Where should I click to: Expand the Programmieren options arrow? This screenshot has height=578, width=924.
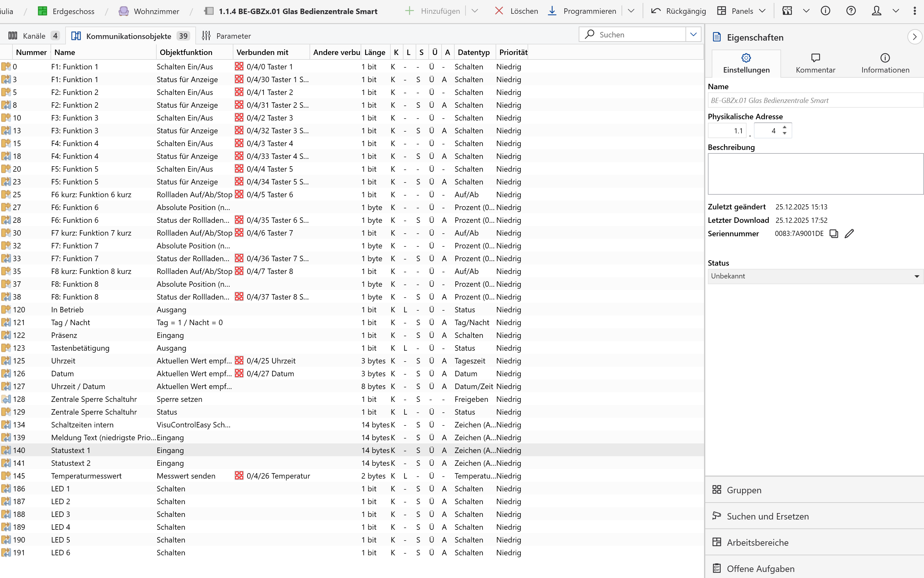tap(631, 11)
